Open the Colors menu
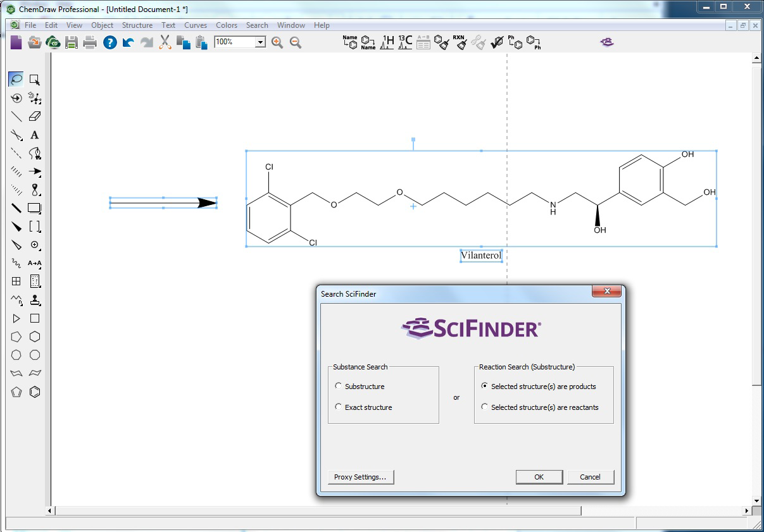 [227, 25]
